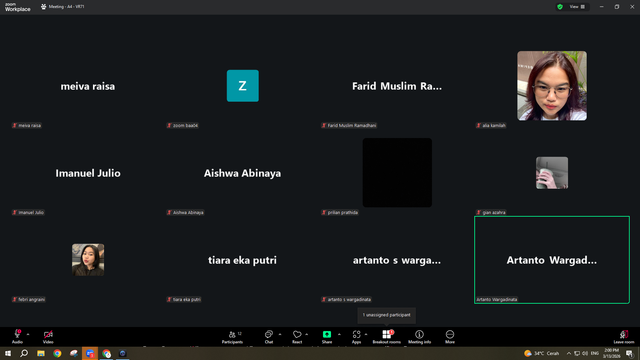Screen dimensions: 640x360
Task: Open Windows taskbar search
Action: 24,353
